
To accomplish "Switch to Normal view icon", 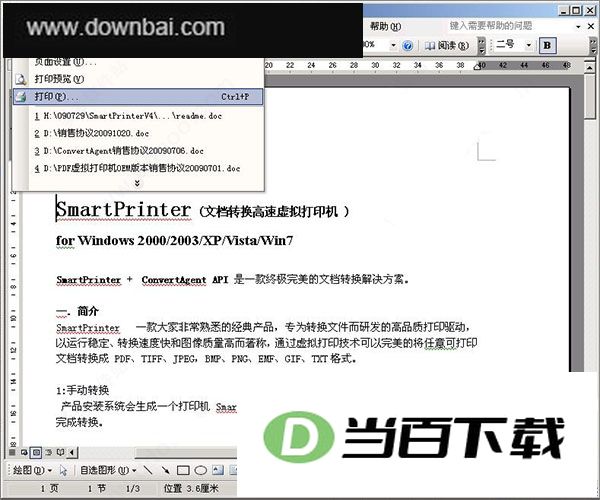I will click(x=12, y=453).
